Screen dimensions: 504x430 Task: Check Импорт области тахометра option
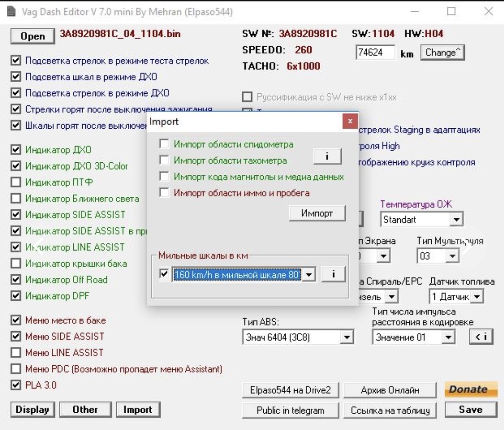(164, 161)
